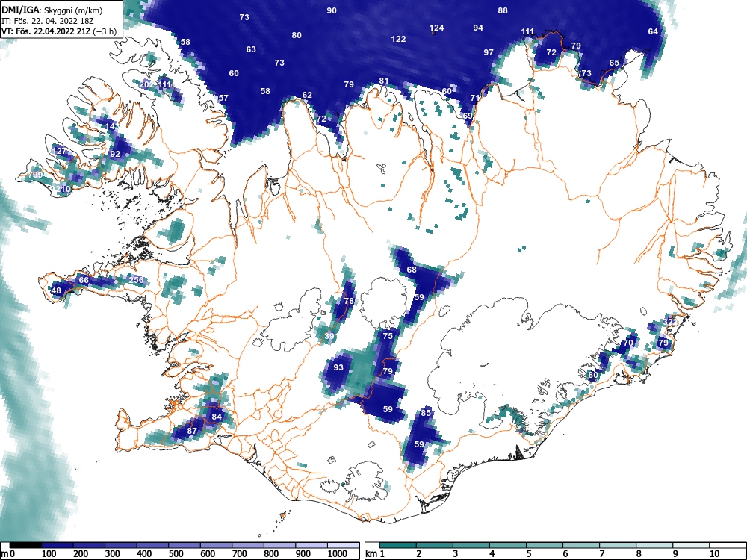Click the 87 value on the Reykjanes peninsula
Screen dimensions: 747x560
[x=192, y=431]
